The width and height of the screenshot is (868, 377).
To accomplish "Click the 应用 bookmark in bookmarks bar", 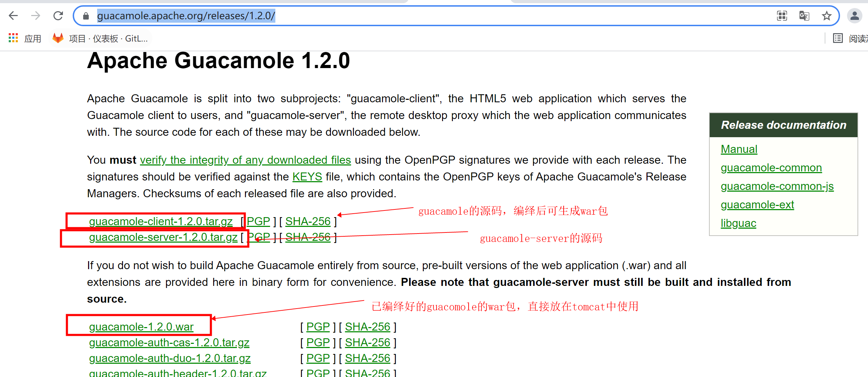I will [x=32, y=38].
